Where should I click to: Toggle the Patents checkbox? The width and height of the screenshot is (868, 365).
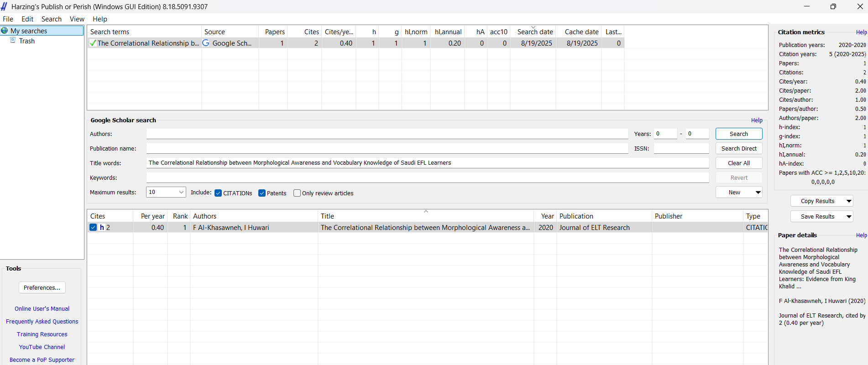(262, 193)
